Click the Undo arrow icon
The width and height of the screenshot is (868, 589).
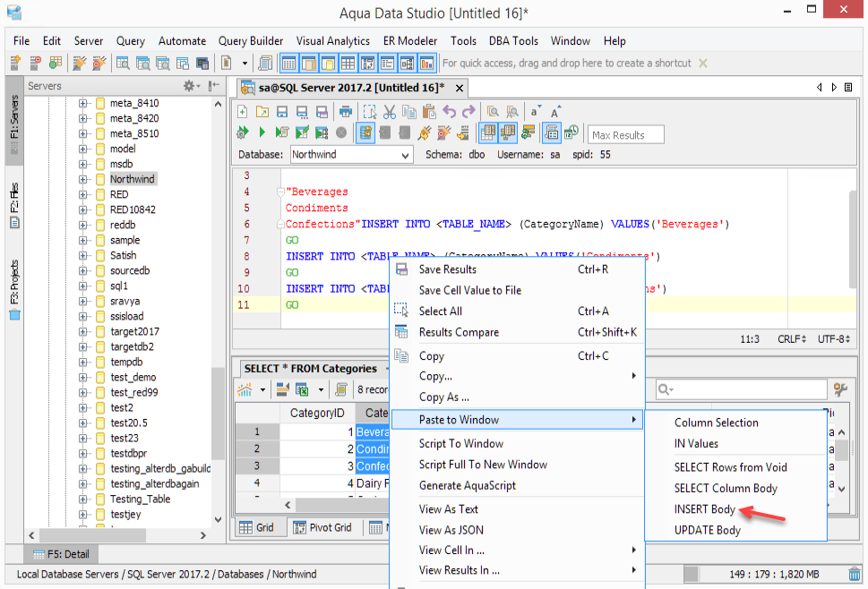tap(449, 112)
